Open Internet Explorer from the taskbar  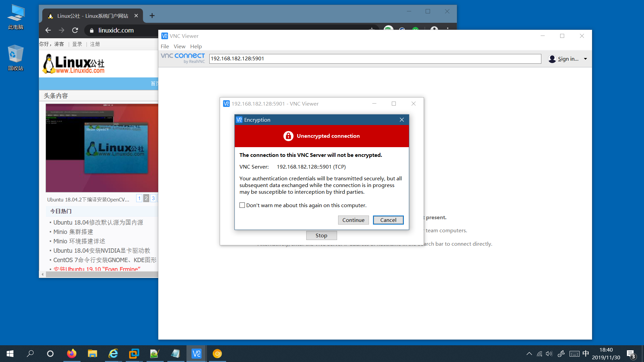(x=113, y=354)
